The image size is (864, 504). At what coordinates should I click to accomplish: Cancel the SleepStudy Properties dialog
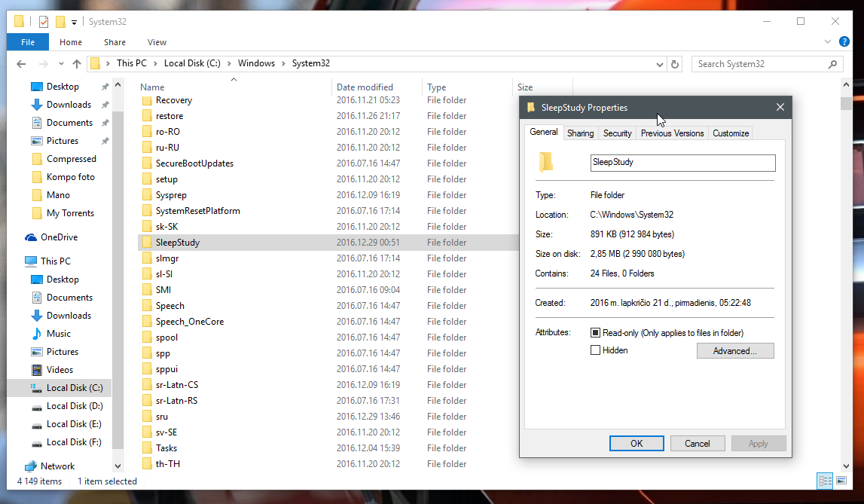pos(697,444)
